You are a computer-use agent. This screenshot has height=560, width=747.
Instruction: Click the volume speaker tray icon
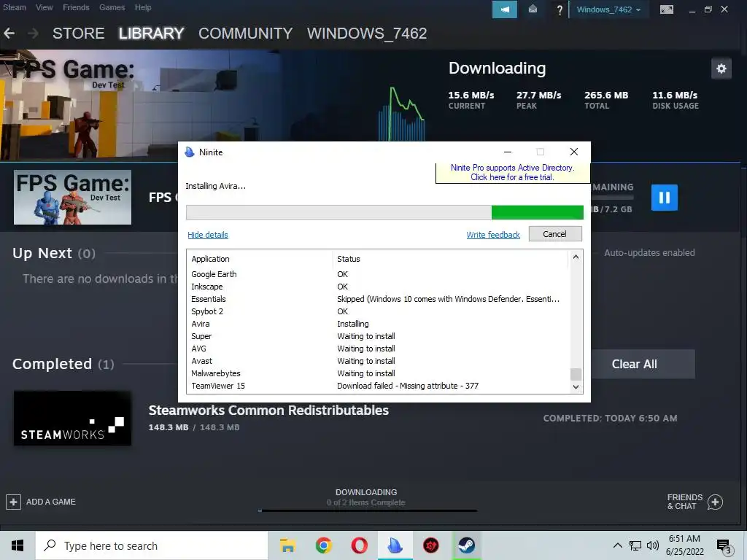(x=653, y=545)
